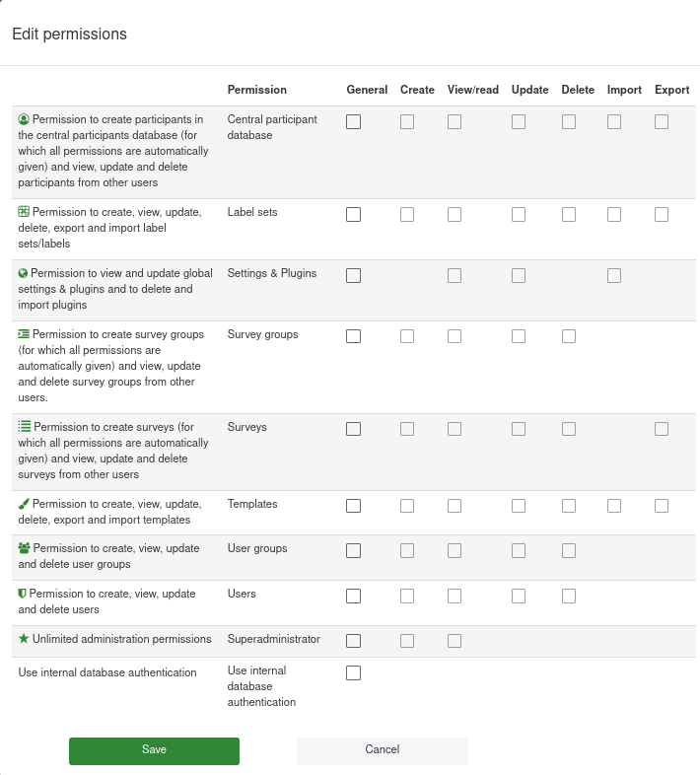
Task: Enable Delete permission for Users
Action: point(569,597)
